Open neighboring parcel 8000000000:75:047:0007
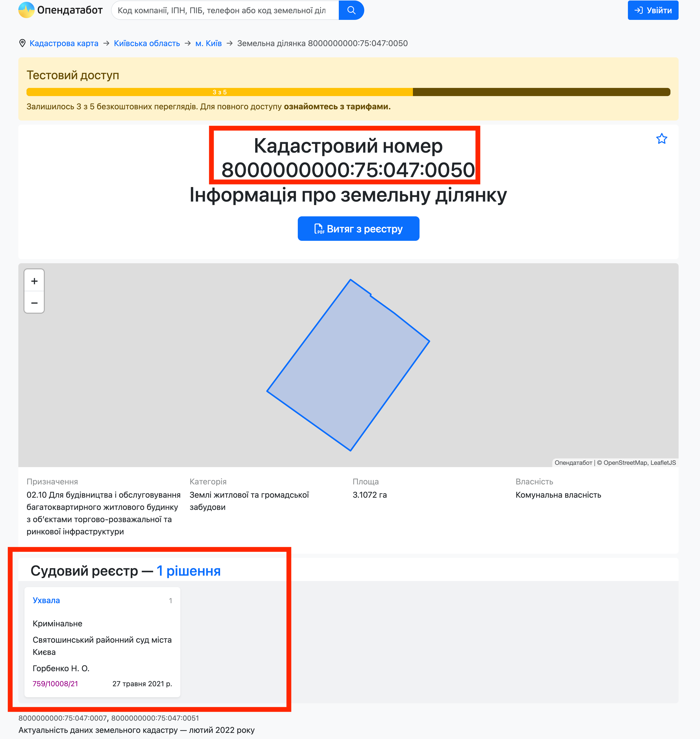This screenshot has height=739, width=700. click(x=63, y=718)
